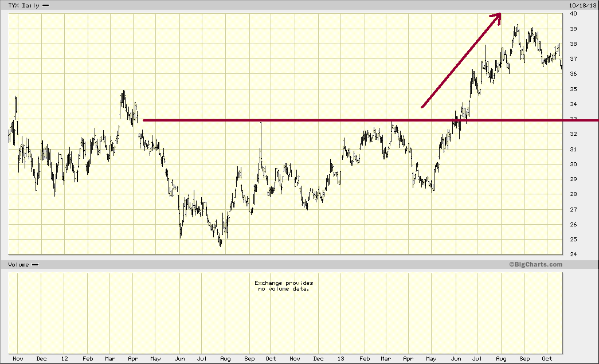The width and height of the screenshot is (599, 364).
Task: Click the black legend dash beside TYX Daily
Action: (x=45, y=5)
